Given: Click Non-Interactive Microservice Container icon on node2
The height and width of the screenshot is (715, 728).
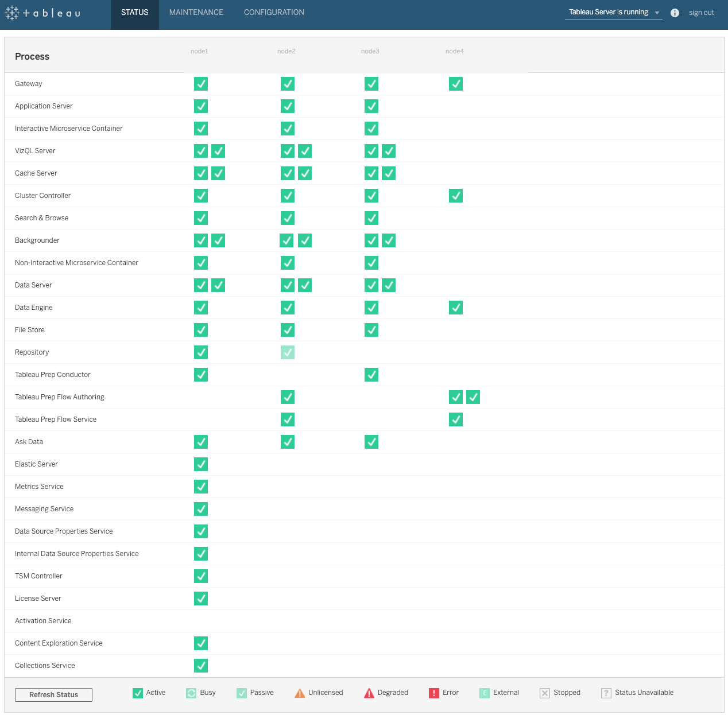Looking at the screenshot, I should pyautogui.click(x=288, y=263).
